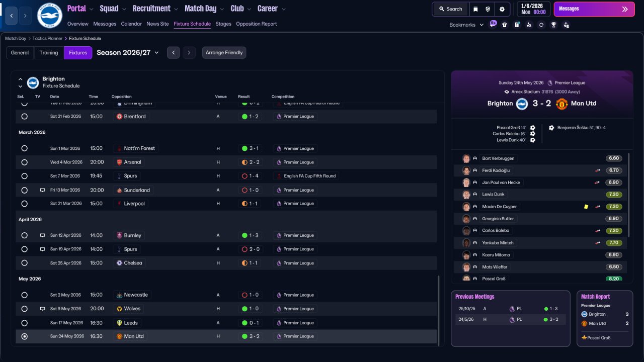Image resolution: width=644 pixels, height=362 pixels.
Task: Click the Amex Stadium icon
Action: [507, 92]
